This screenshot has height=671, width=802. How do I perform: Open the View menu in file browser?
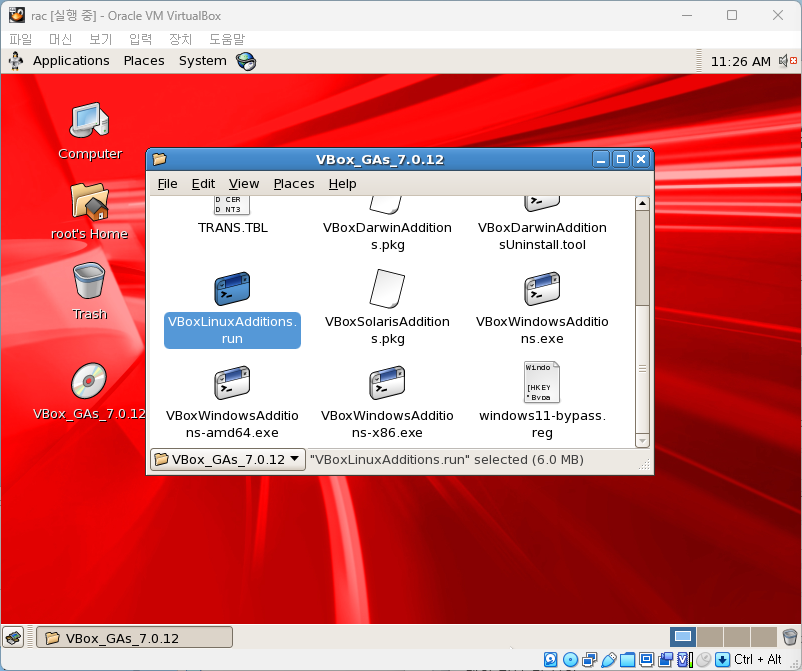click(x=243, y=184)
